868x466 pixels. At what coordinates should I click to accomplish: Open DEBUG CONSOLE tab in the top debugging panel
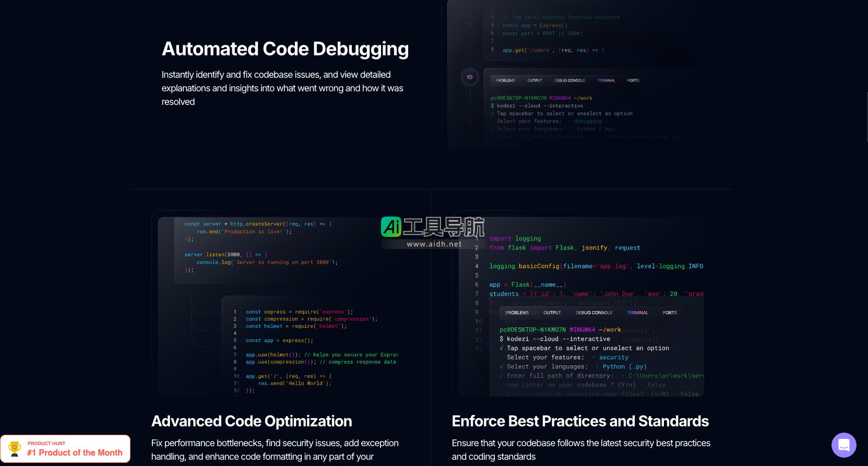569,80
